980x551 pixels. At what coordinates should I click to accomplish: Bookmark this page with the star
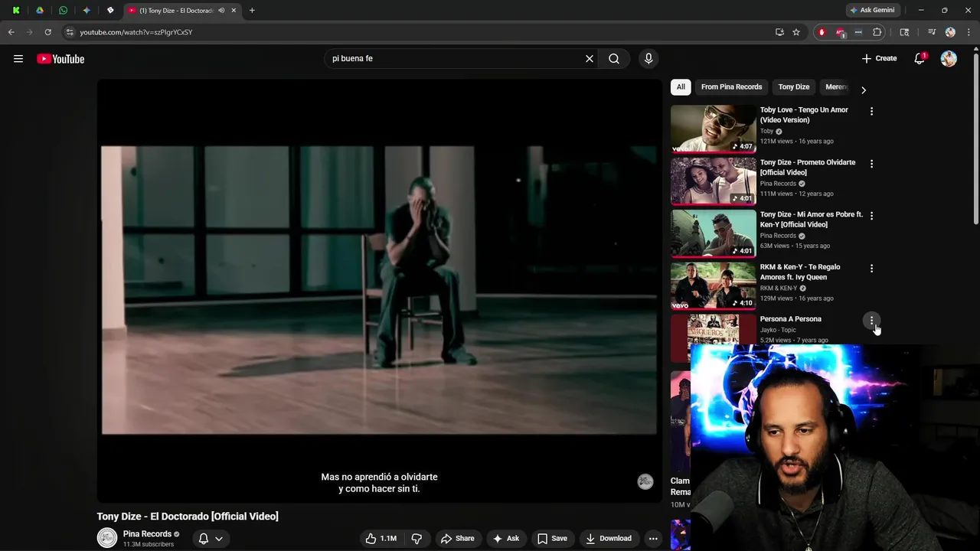(796, 32)
